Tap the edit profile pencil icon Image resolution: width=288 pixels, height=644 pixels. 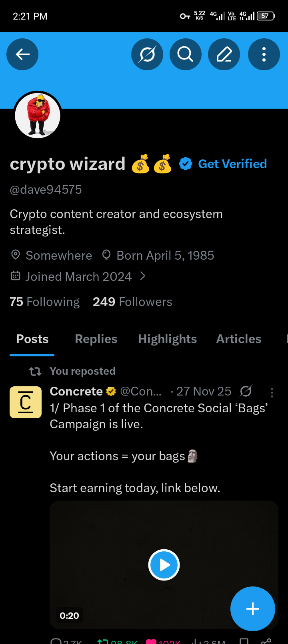click(224, 54)
